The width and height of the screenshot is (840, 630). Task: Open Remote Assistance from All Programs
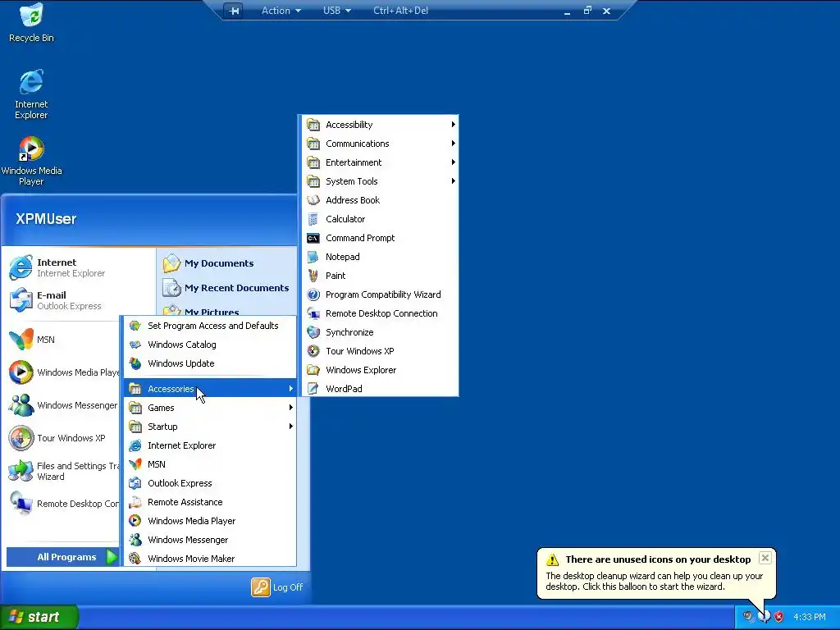tap(210, 502)
